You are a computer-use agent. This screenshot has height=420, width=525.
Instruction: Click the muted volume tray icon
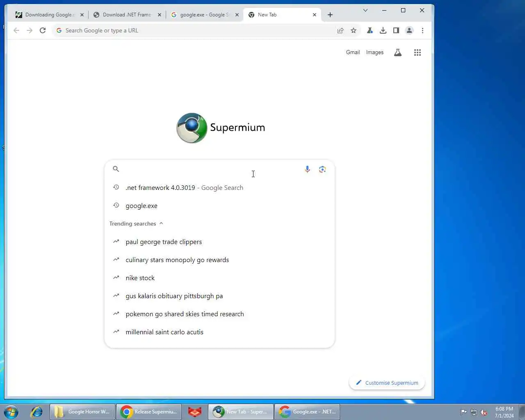484,412
